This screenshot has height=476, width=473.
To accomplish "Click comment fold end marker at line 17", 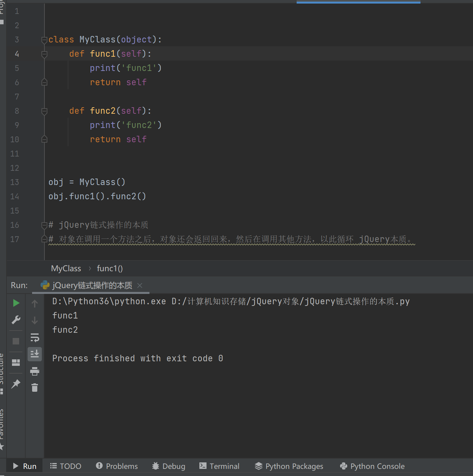I will (x=44, y=239).
